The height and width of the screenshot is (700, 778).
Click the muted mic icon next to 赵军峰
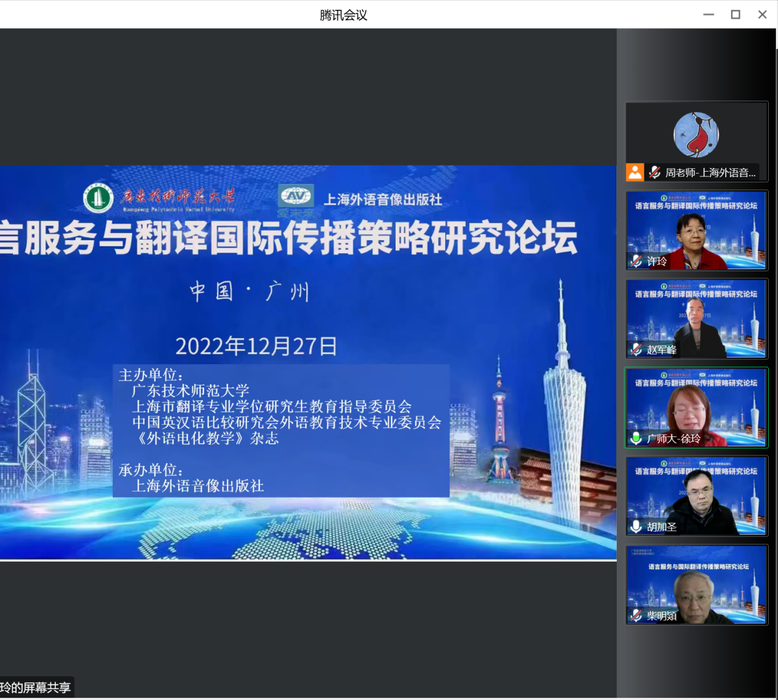(636, 349)
